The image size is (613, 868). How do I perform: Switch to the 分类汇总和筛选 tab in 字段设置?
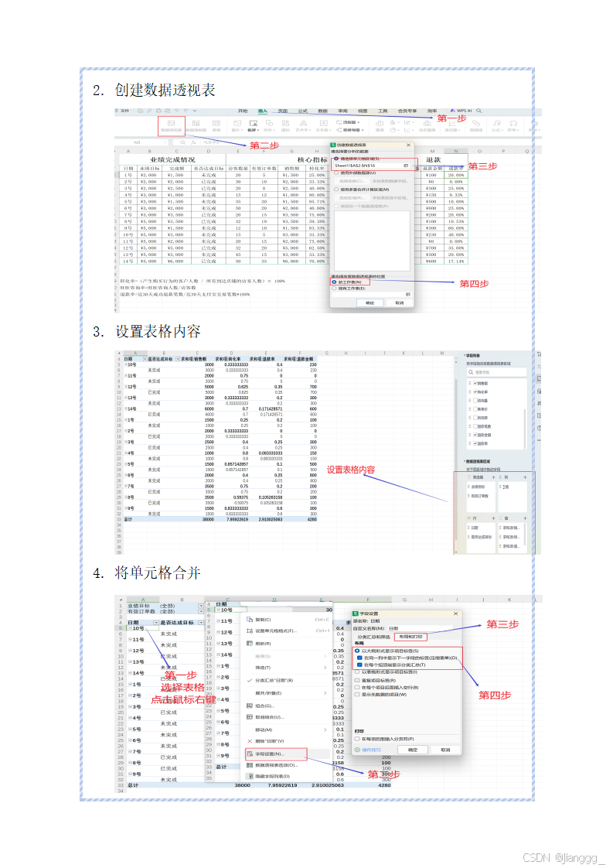pyautogui.click(x=373, y=637)
